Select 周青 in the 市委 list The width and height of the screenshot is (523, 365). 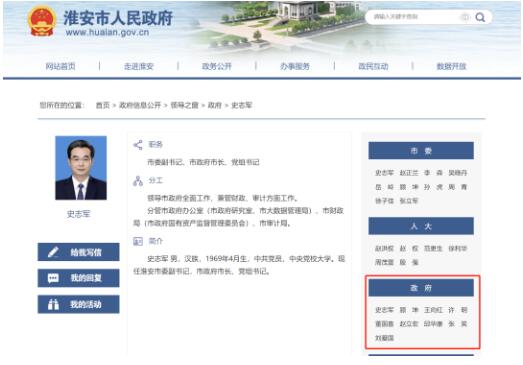458,187
